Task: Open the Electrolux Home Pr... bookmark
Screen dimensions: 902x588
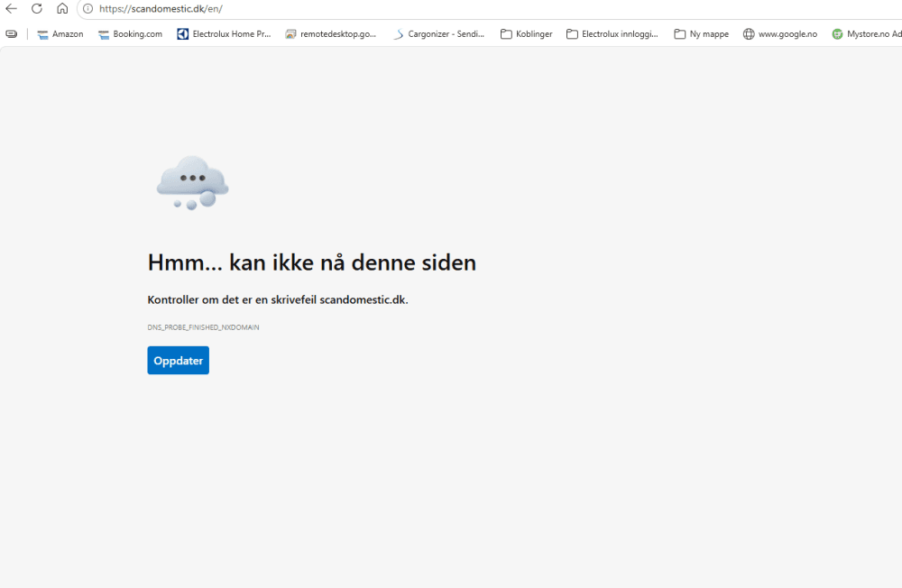Action: point(224,34)
